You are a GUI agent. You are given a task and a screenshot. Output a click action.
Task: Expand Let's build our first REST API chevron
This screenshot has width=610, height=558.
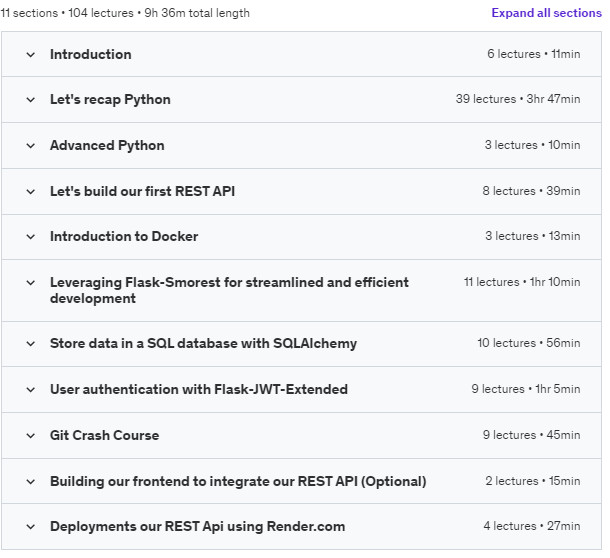coord(31,192)
